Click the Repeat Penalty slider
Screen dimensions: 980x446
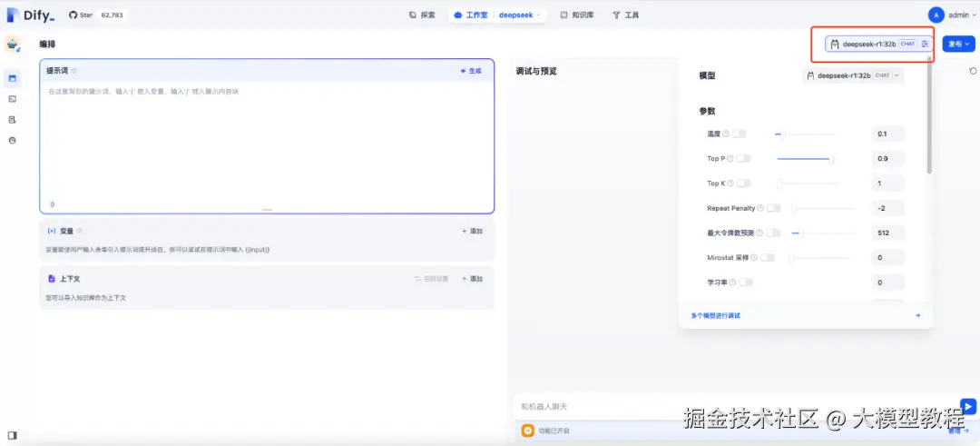(x=822, y=208)
